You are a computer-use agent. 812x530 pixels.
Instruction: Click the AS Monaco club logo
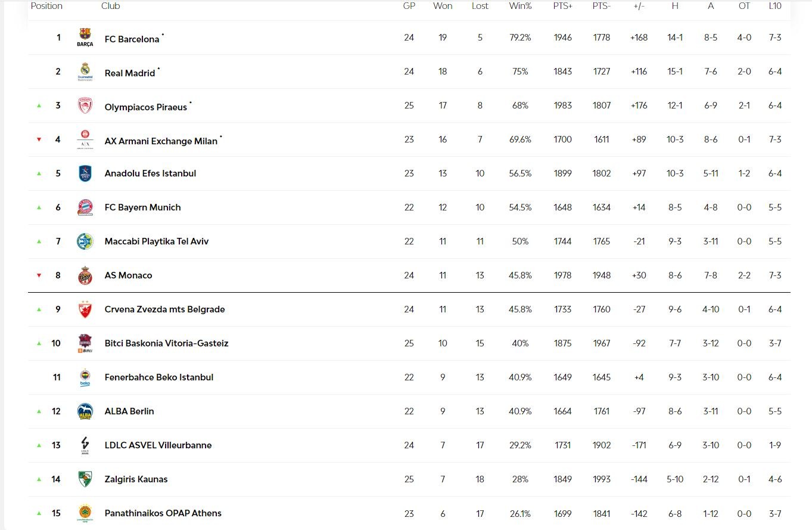85,275
